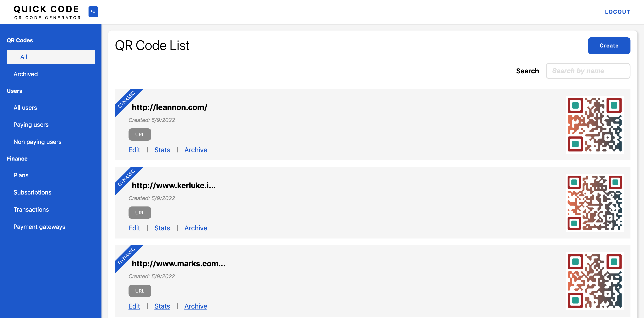644x318 pixels.
Task: Focus the Search by name field
Action: pyautogui.click(x=588, y=71)
